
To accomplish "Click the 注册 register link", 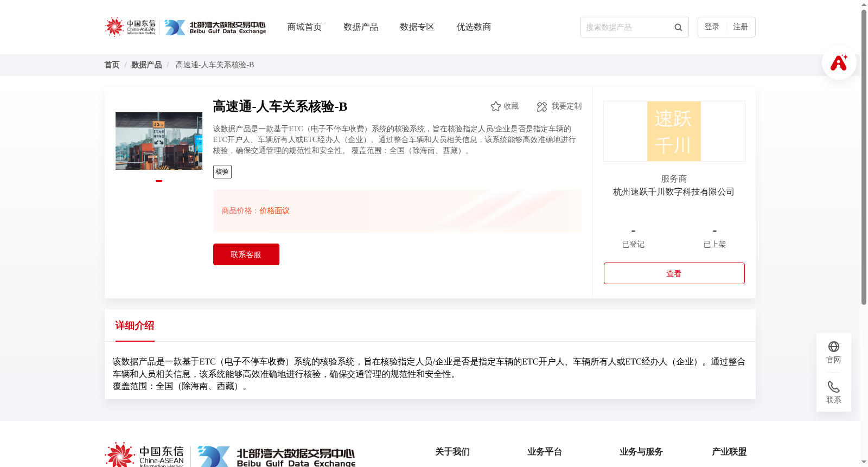I will (741, 27).
